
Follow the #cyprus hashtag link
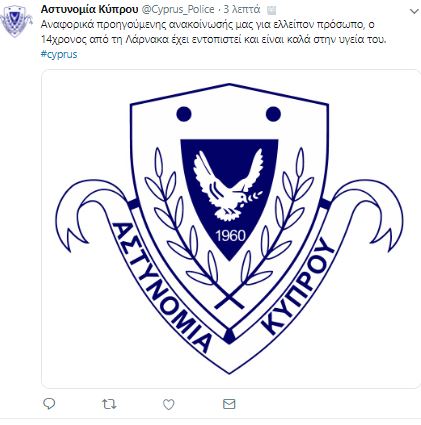(x=59, y=54)
